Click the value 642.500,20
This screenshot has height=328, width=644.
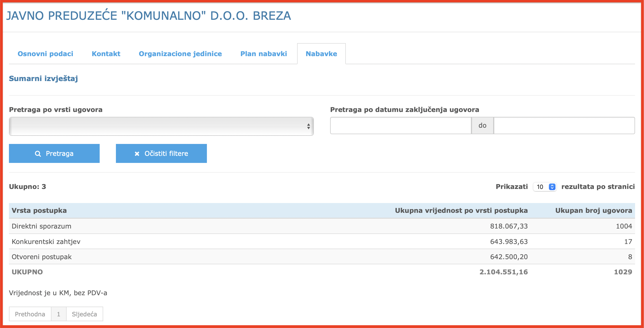click(509, 257)
